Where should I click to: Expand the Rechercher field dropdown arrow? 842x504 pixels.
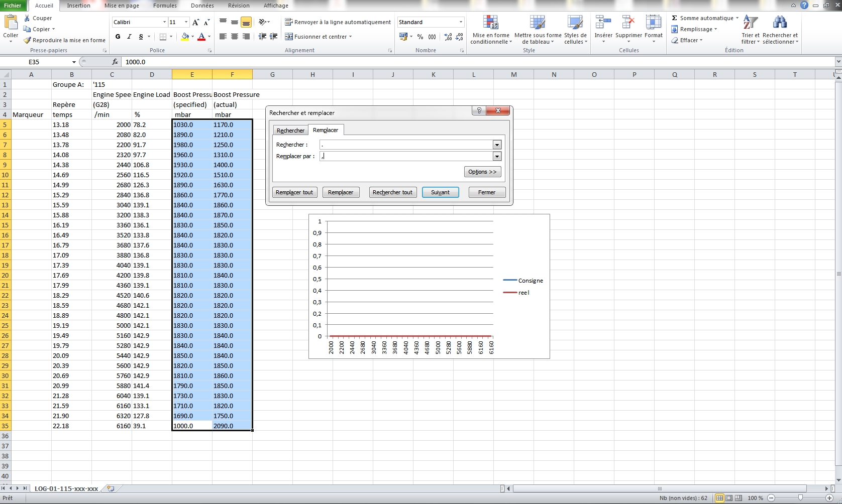[497, 145]
